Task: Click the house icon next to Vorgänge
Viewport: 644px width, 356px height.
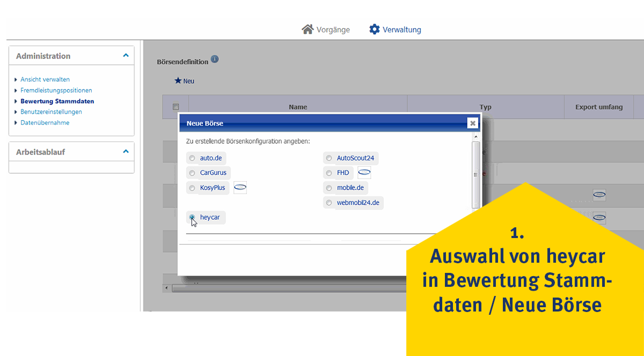Action: [x=308, y=29]
